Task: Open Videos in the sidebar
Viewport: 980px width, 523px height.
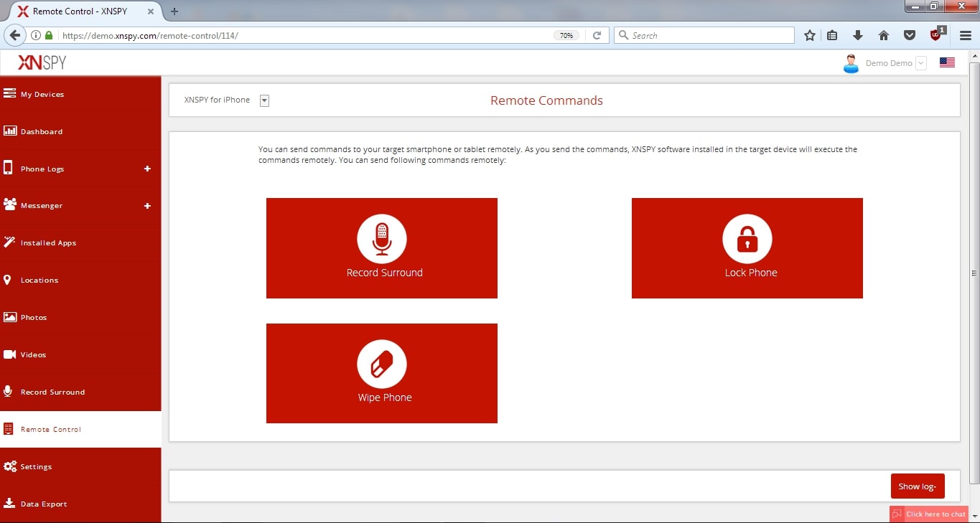Action: click(80, 354)
